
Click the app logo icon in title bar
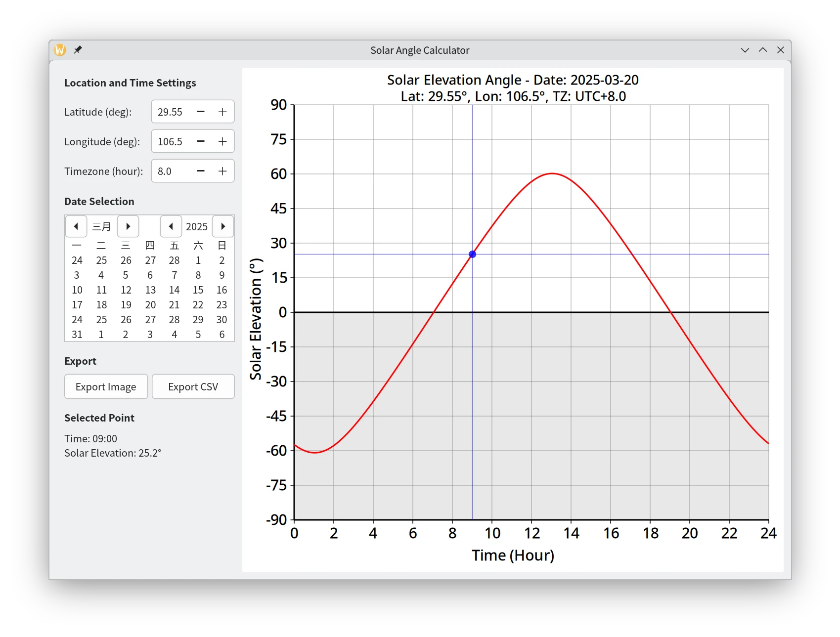(x=60, y=50)
